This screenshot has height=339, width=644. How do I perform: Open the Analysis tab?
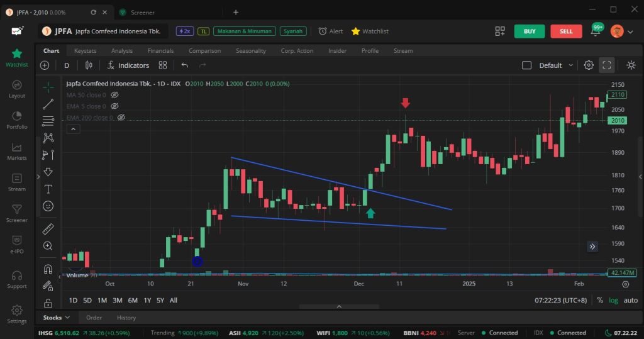pos(122,51)
